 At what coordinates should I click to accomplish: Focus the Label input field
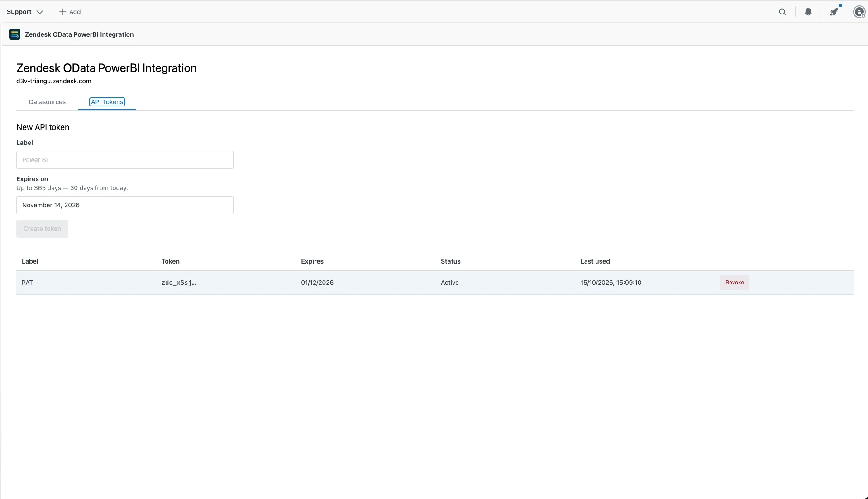[125, 160]
